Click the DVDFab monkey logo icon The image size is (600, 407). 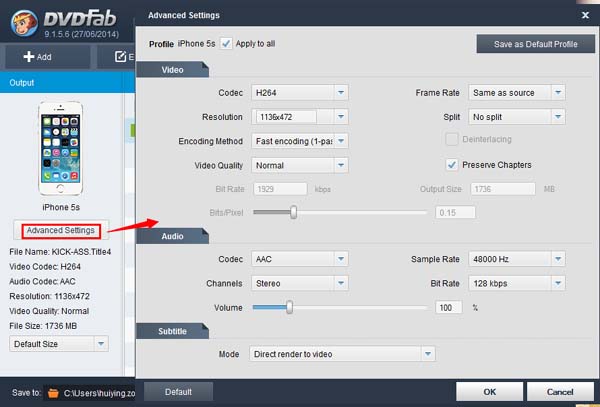(24, 23)
